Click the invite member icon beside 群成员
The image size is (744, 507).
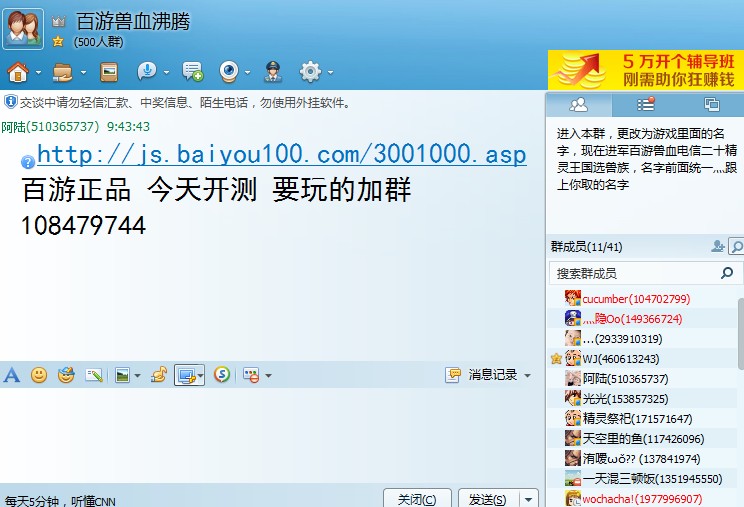pos(717,246)
